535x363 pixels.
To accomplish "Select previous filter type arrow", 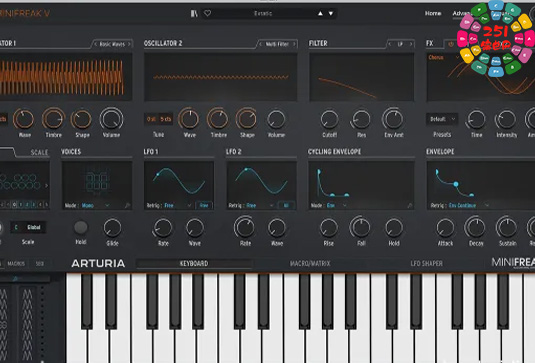I will pos(390,44).
